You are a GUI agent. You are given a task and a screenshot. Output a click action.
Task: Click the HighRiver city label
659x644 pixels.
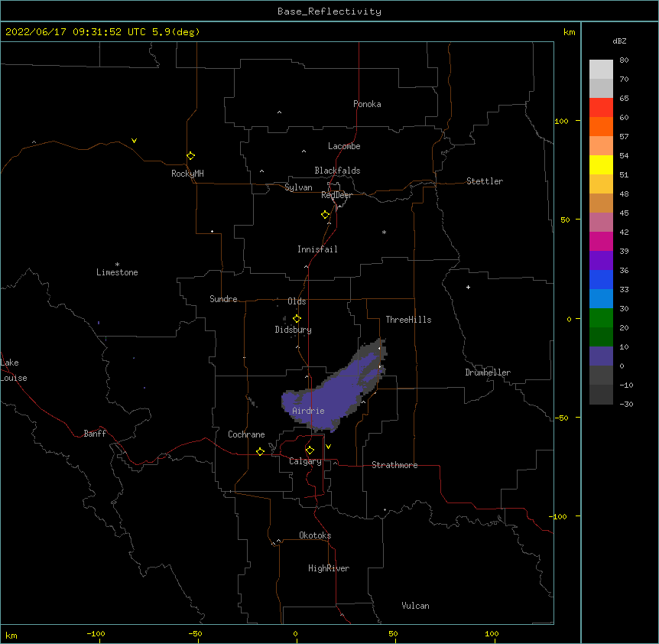point(329,568)
